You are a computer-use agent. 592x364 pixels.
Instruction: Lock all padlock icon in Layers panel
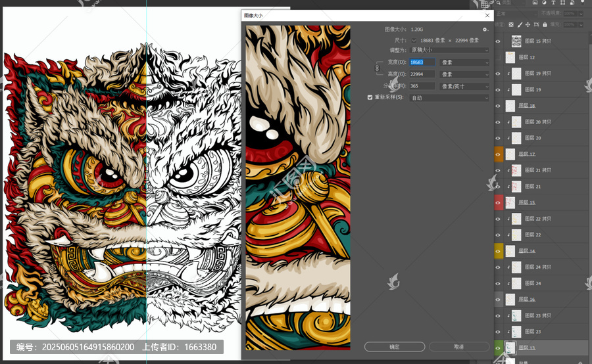pos(545,24)
